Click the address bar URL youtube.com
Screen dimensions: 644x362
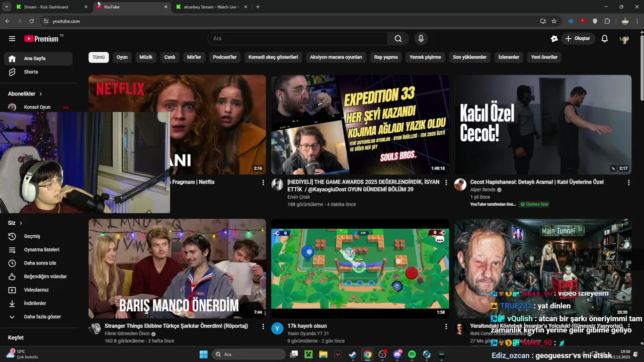(x=66, y=21)
